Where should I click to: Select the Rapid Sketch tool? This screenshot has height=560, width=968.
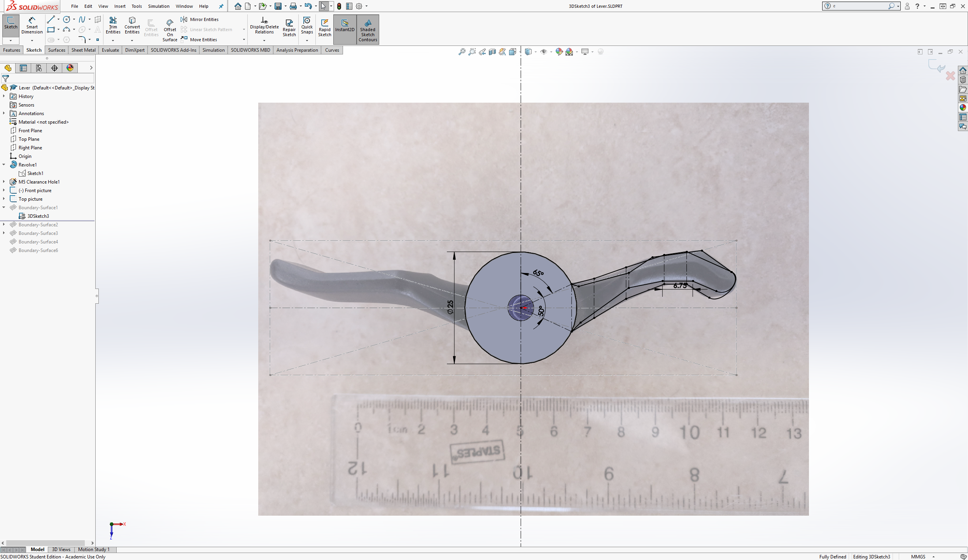click(324, 27)
